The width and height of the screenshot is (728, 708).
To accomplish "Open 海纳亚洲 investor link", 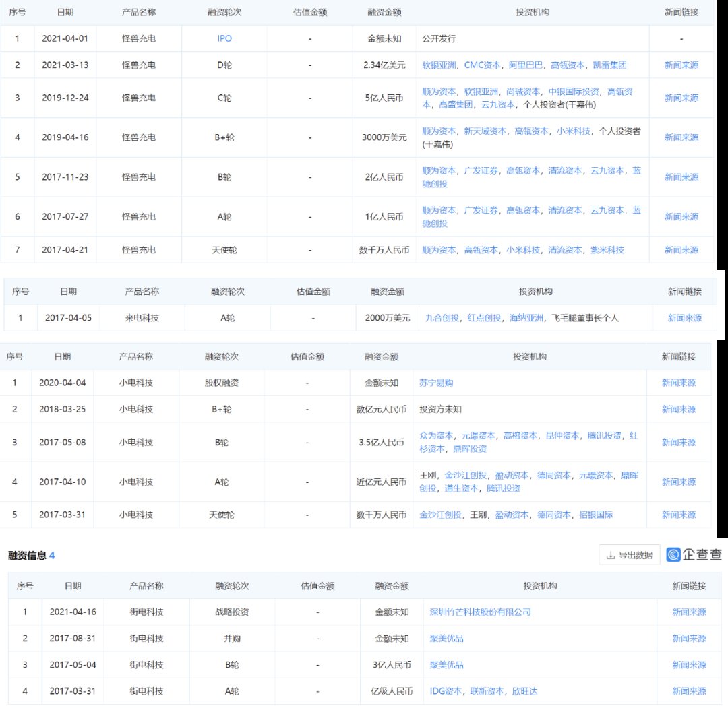I will 526,318.
